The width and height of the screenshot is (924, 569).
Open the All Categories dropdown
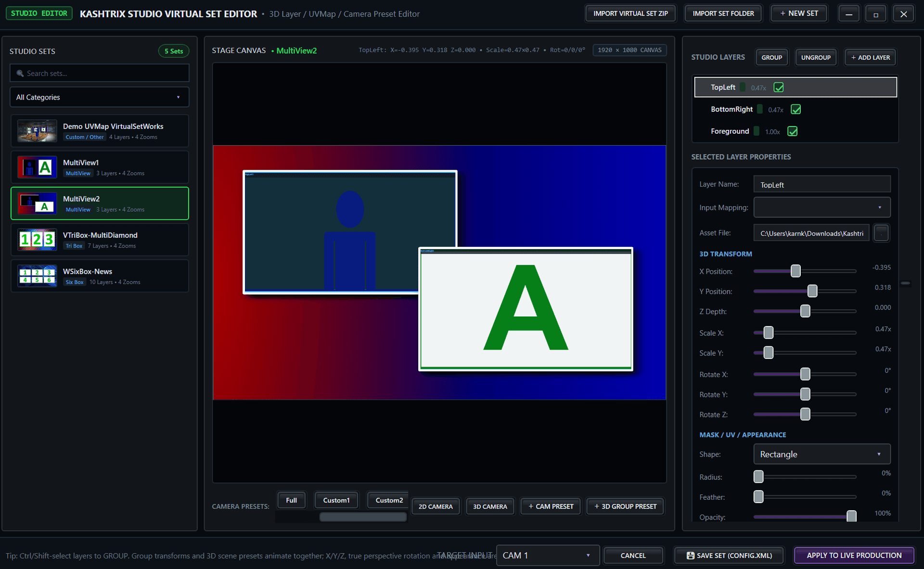[x=100, y=97]
